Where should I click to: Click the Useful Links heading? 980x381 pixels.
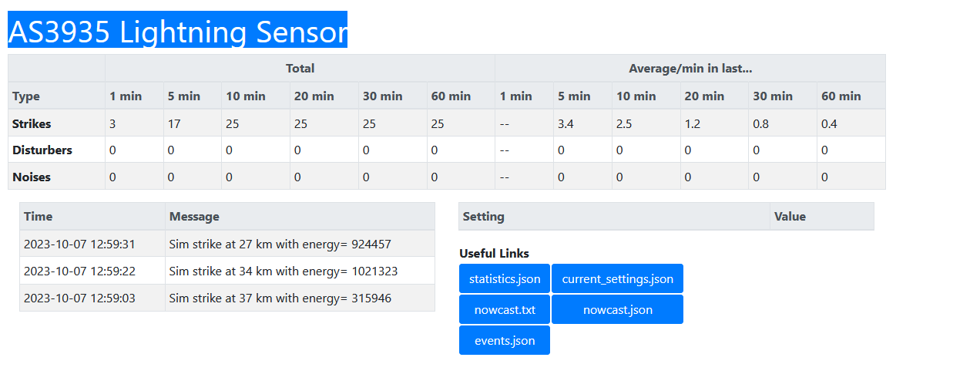(494, 253)
